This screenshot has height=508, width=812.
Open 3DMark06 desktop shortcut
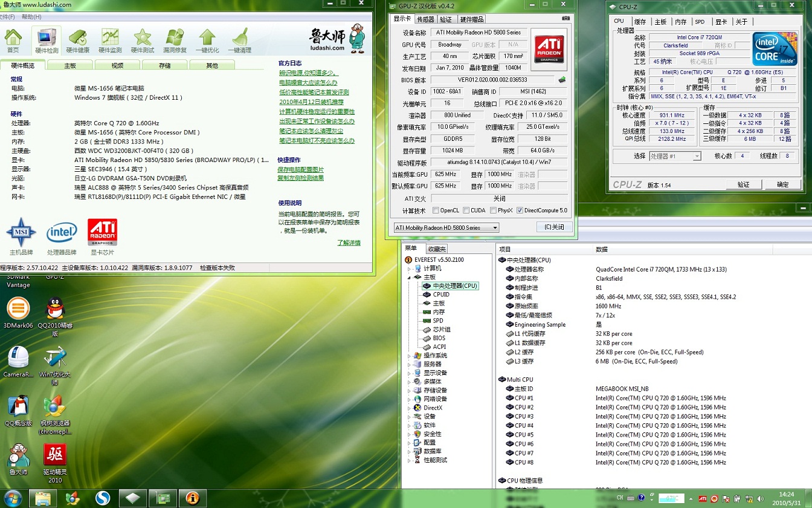(x=18, y=313)
